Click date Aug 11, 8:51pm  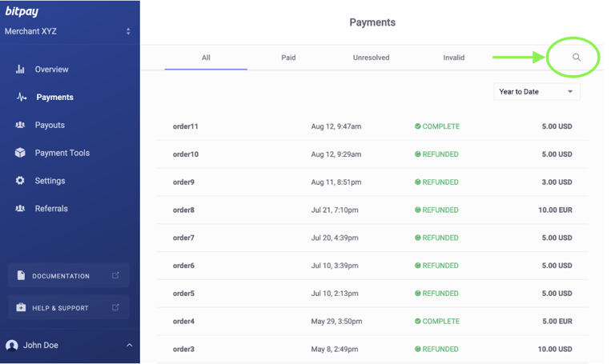336,182
